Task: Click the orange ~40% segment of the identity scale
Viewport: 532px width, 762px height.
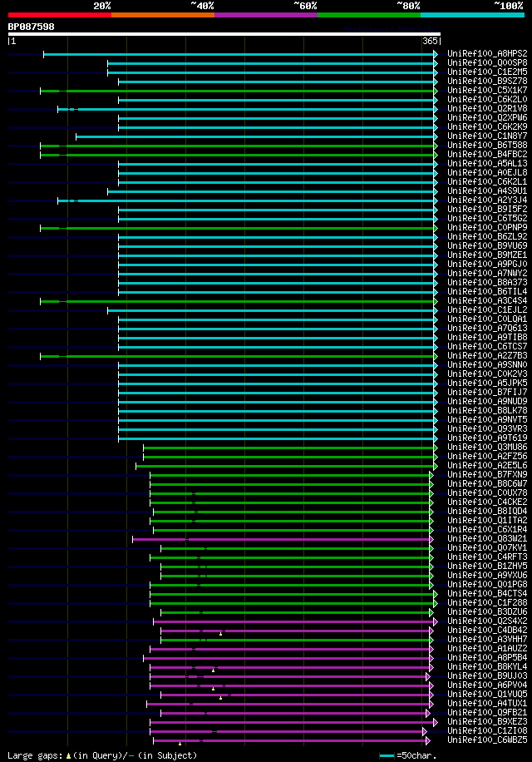Action: (163, 15)
